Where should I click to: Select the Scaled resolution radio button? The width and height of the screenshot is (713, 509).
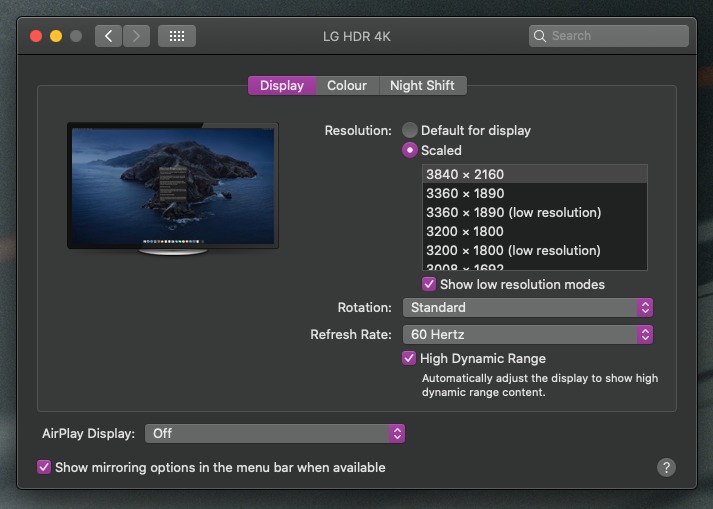point(410,150)
